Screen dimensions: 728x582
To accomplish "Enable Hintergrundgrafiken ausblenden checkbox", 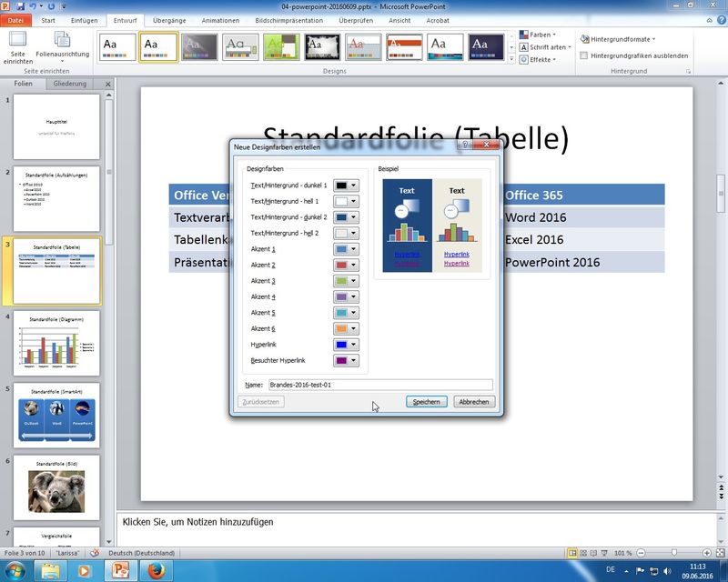I will point(584,55).
